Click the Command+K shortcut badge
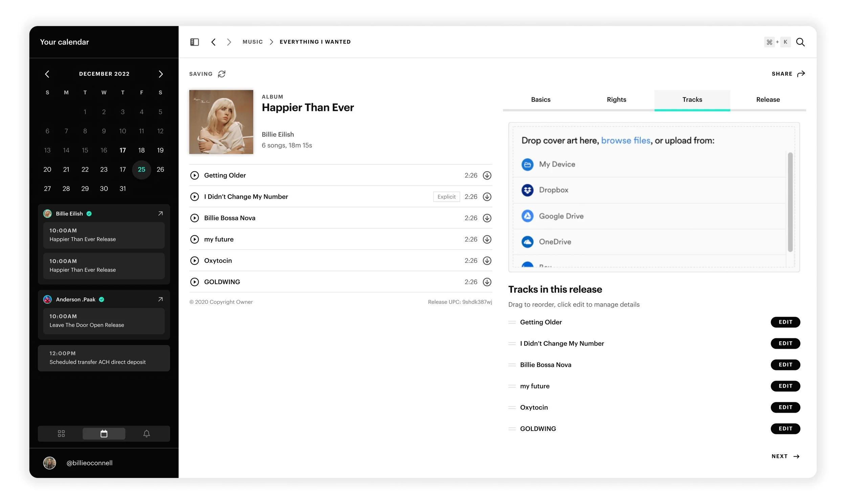846x504 pixels. pos(777,42)
